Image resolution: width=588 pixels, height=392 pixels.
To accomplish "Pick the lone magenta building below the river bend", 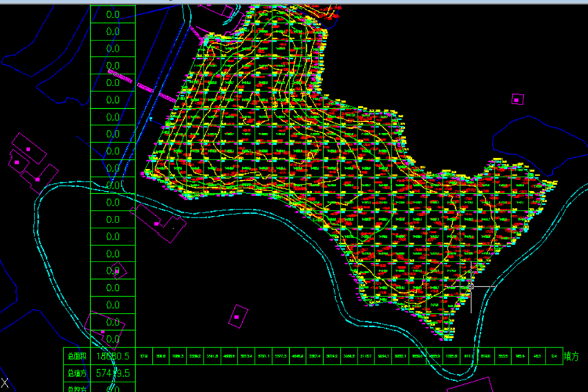I will click(x=238, y=316).
